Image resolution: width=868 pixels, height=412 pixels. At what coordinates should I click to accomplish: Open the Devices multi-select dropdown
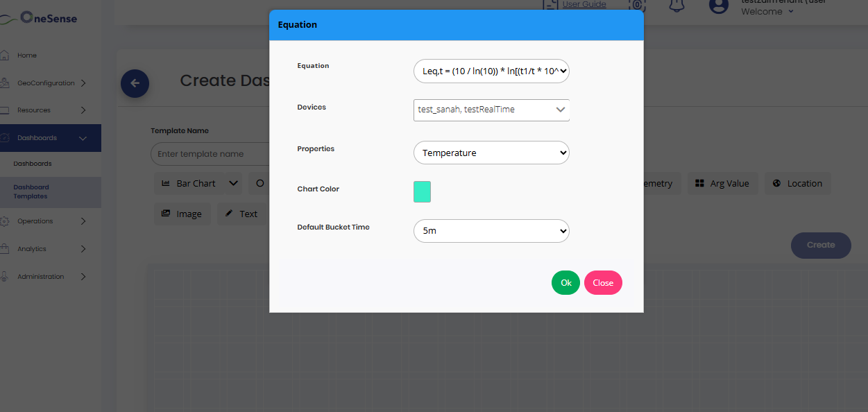click(491, 110)
